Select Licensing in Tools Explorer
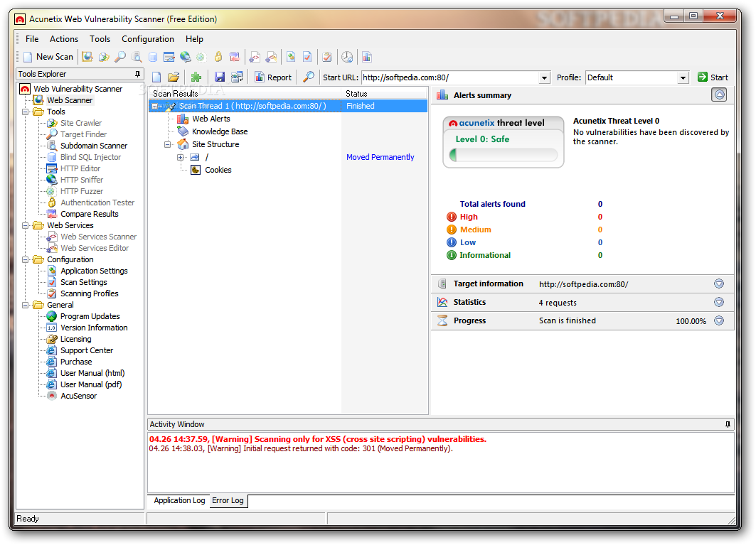This screenshot has height=545, width=756. (x=75, y=339)
